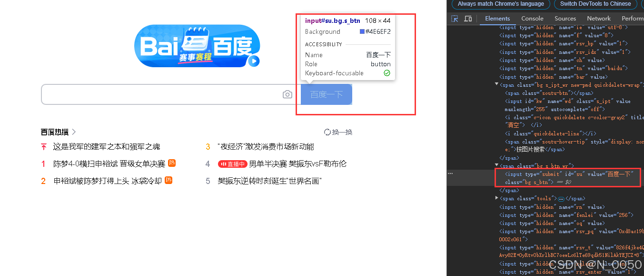Select the hidden input name="fenlei" value="256" line
The width and height of the screenshot is (644, 276).
point(567,215)
